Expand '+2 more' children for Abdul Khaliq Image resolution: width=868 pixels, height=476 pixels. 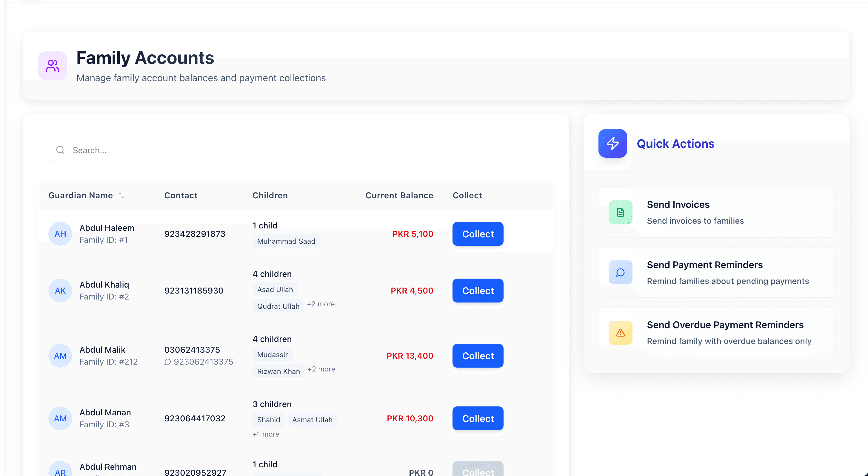321,304
